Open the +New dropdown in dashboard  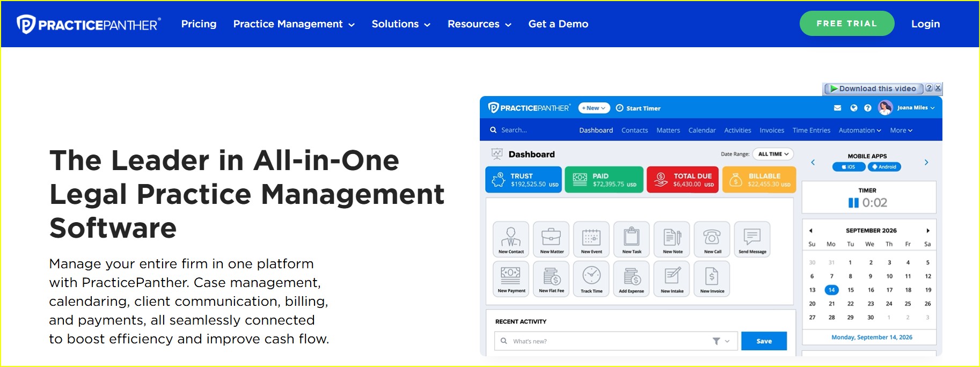tap(594, 108)
